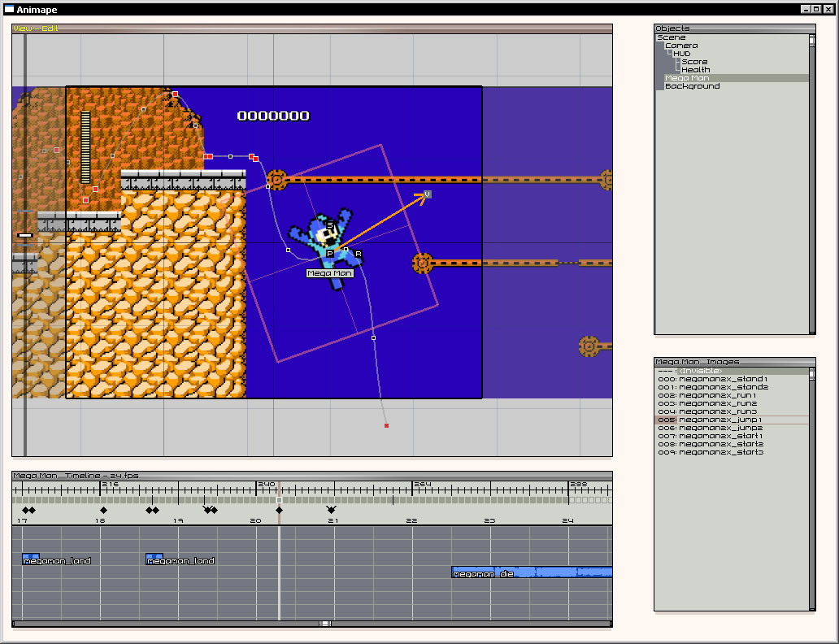The width and height of the screenshot is (839, 644).
Task: Click the 0000000 score counter in the scene
Action: (273, 115)
